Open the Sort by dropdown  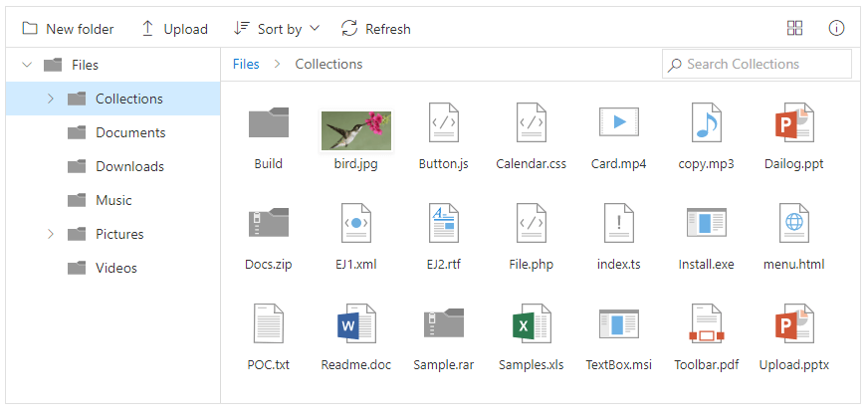(x=277, y=29)
